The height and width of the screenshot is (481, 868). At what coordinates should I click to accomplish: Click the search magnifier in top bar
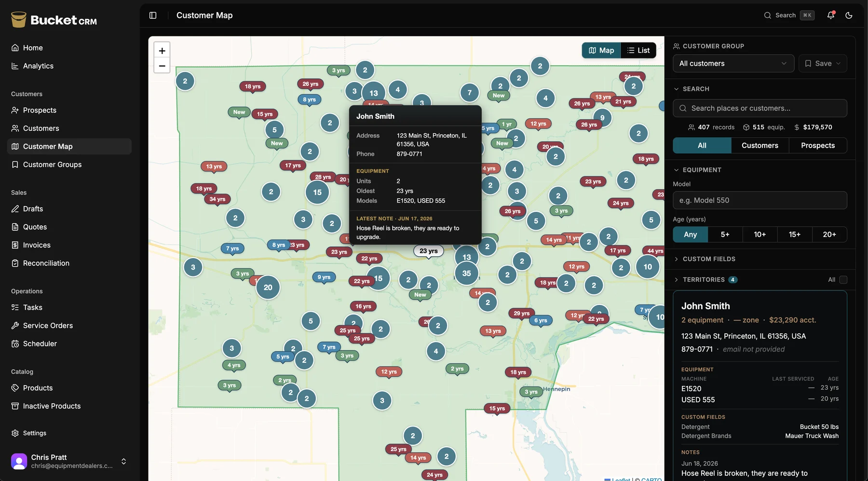point(768,15)
